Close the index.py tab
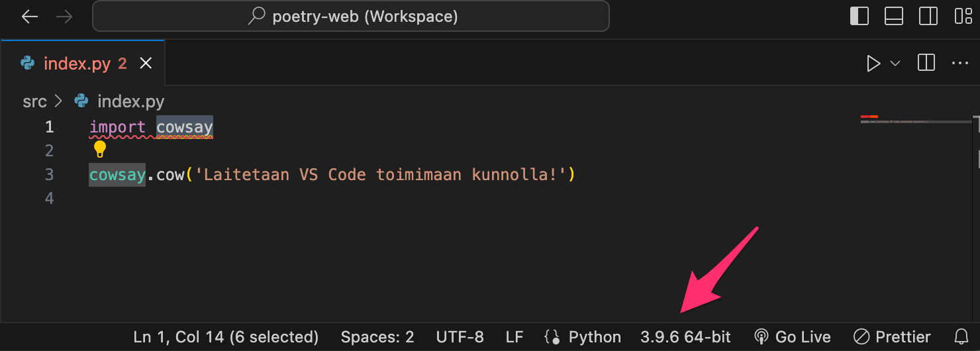980x351 pixels. click(x=146, y=64)
